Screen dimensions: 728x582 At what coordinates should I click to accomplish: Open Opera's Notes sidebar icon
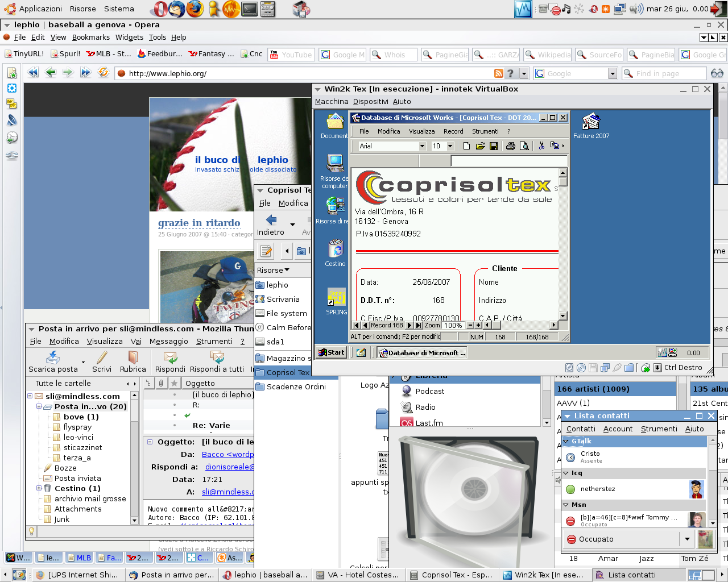coord(12,103)
